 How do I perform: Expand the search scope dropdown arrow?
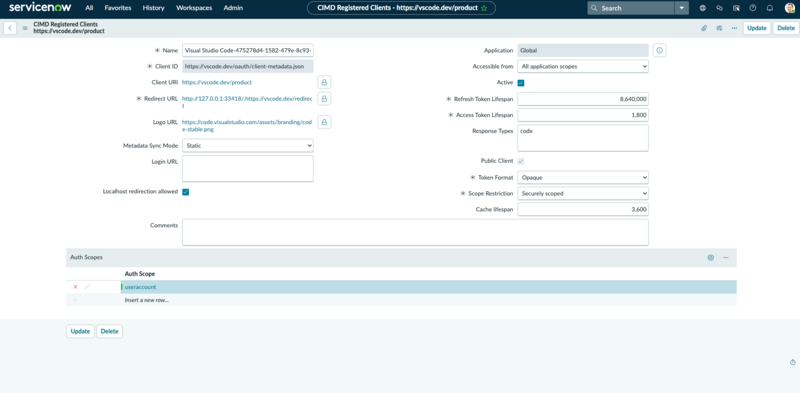tap(682, 8)
